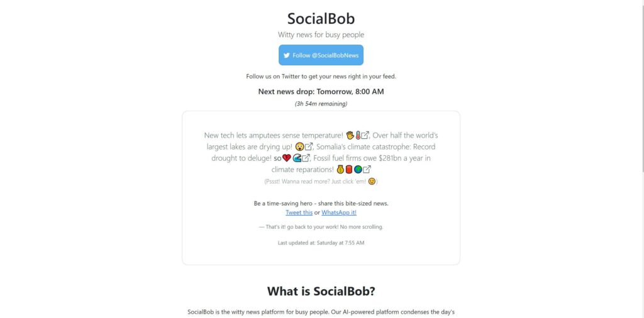Open external link icon after fossil fuel headline
Image resolution: width=644 pixels, height=318 pixels.
point(367,169)
